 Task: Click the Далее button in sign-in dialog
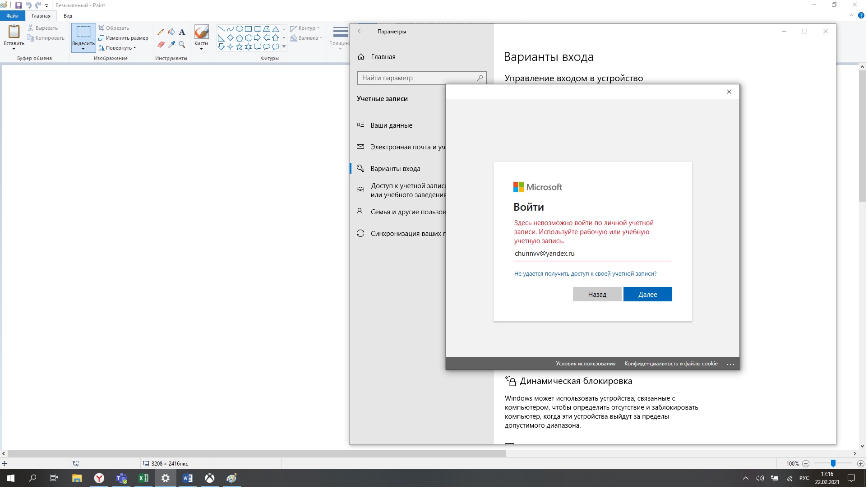[649, 295]
